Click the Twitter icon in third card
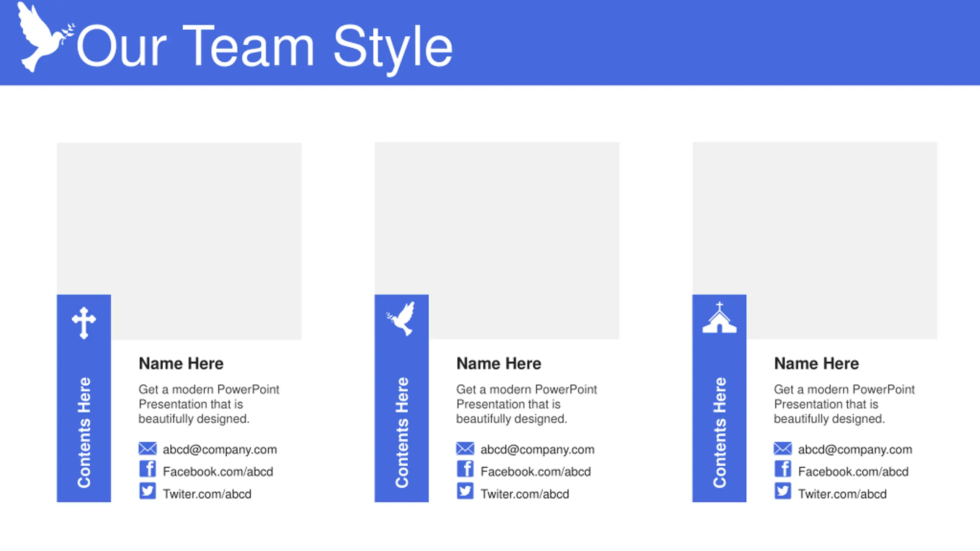 (783, 491)
